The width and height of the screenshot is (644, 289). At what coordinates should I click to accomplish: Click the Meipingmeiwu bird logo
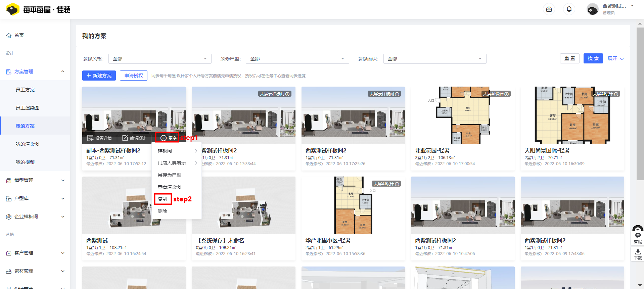pos(13,9)
